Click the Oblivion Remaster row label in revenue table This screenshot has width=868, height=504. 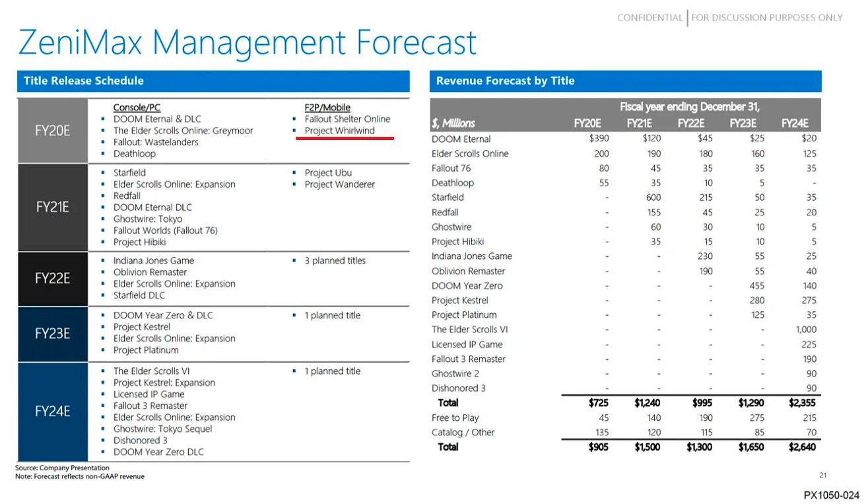click(468, 271)
